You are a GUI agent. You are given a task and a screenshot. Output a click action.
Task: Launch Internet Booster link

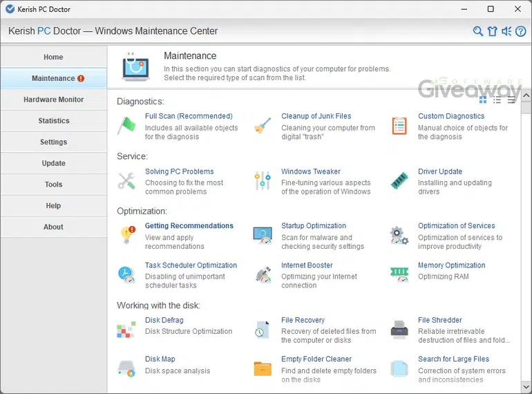pos(307,265)
